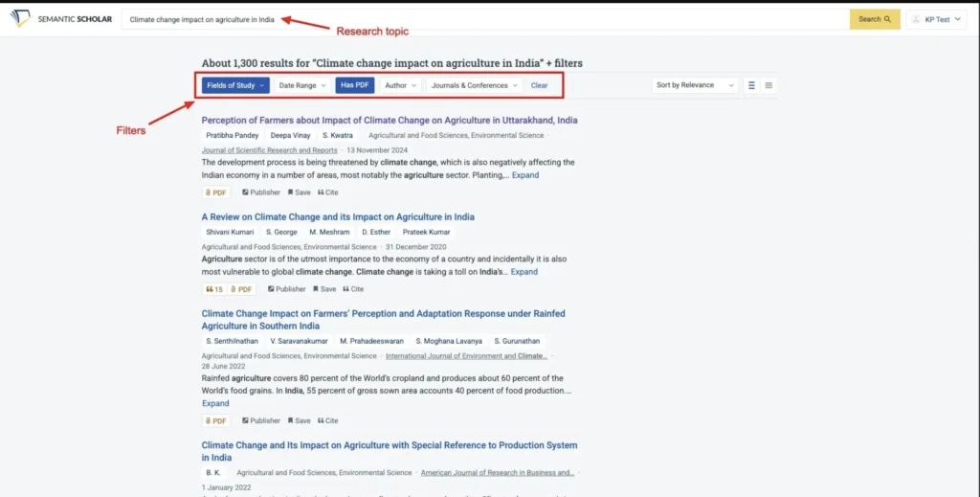This screenshot has width=980, height=497.
Task: Open Publisher link for Uttarakhand paper
Action: pyautogui.click(x=261, y=192)
